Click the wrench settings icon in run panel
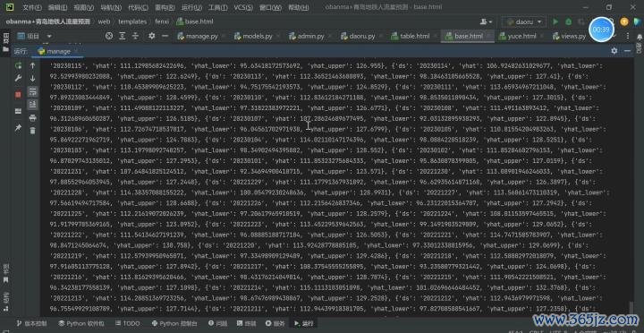This screenshot has width=644, height=333. 18,79
